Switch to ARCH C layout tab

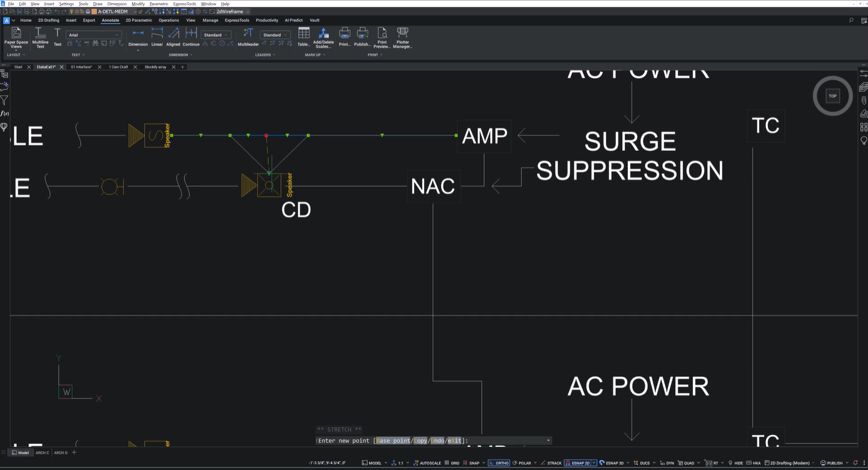click(x=42, y=452)
